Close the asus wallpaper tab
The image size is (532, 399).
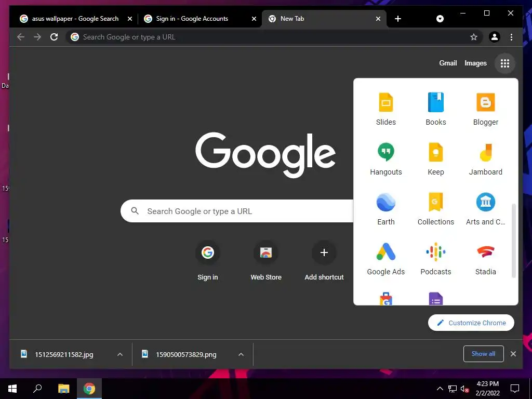point(129,19)
